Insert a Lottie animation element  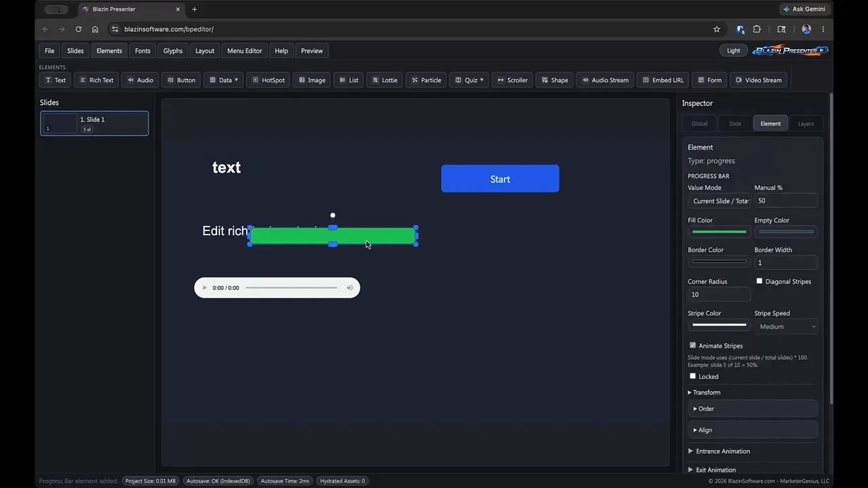[x=384, y=80]
